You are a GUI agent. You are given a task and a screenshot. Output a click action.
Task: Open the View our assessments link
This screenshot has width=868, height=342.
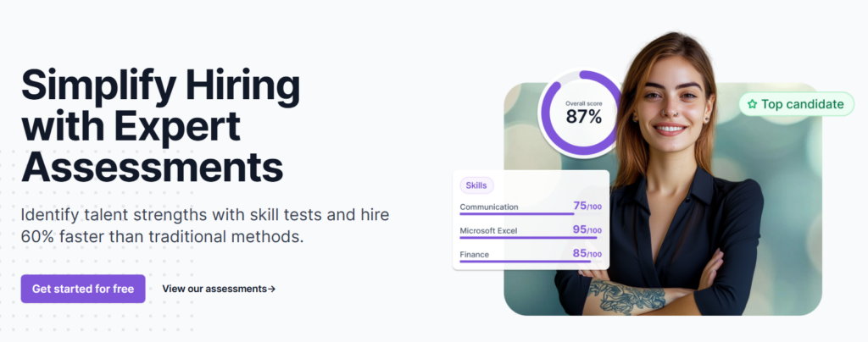click(219, 289)
